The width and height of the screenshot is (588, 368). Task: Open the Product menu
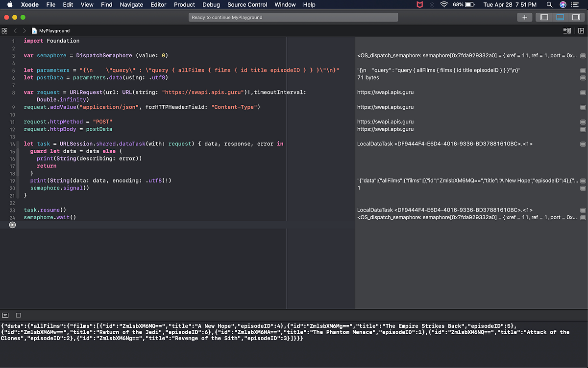(x=184, y=5)
